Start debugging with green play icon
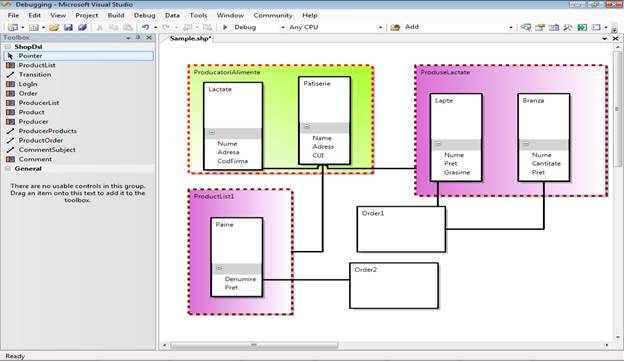 click(225, 27)
